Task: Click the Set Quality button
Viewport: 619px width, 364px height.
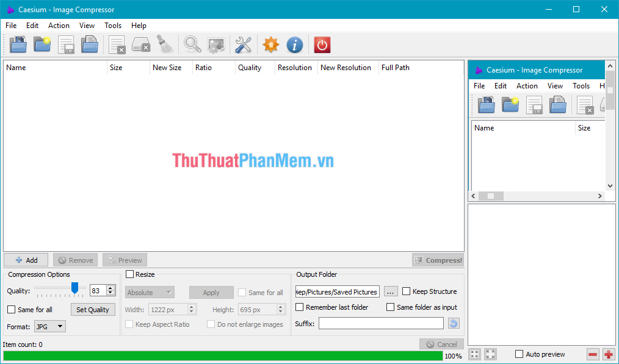Action: [x=93, y=309]
